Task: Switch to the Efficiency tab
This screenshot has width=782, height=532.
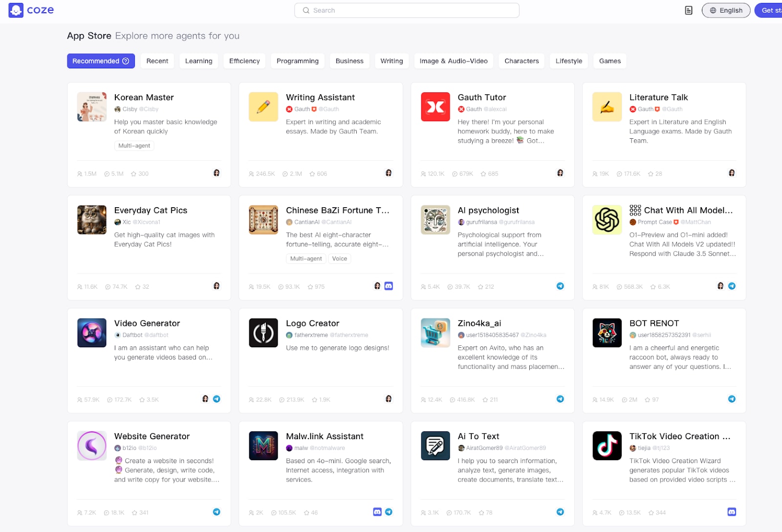Action: point(244,61)
